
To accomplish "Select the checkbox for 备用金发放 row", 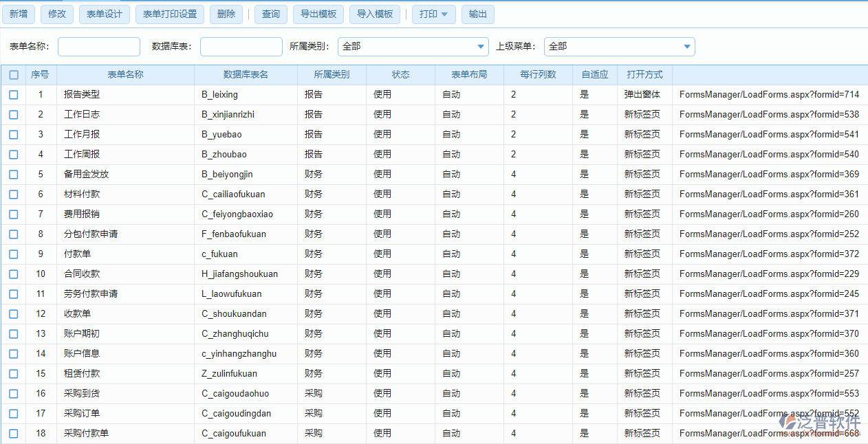I will click(x=14, y=175).
